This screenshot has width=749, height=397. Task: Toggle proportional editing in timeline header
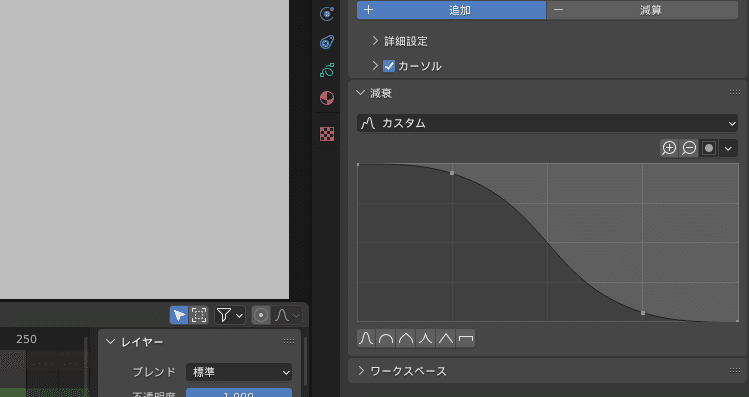click(x=261, y=315)
